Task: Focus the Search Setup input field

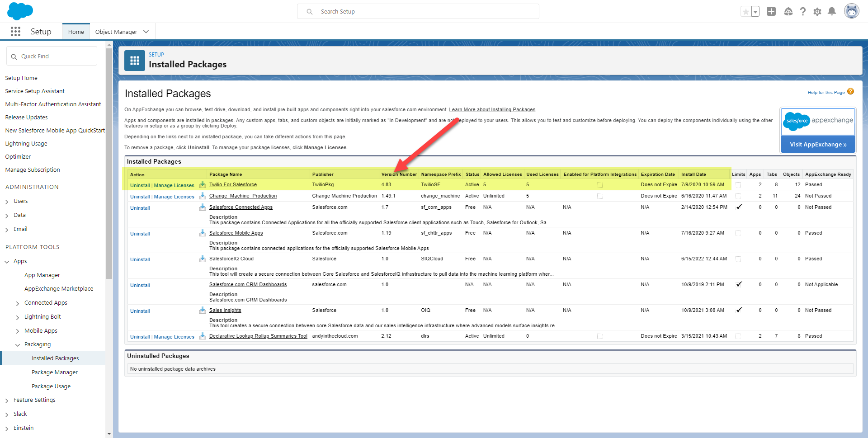Action: (418, 11)
